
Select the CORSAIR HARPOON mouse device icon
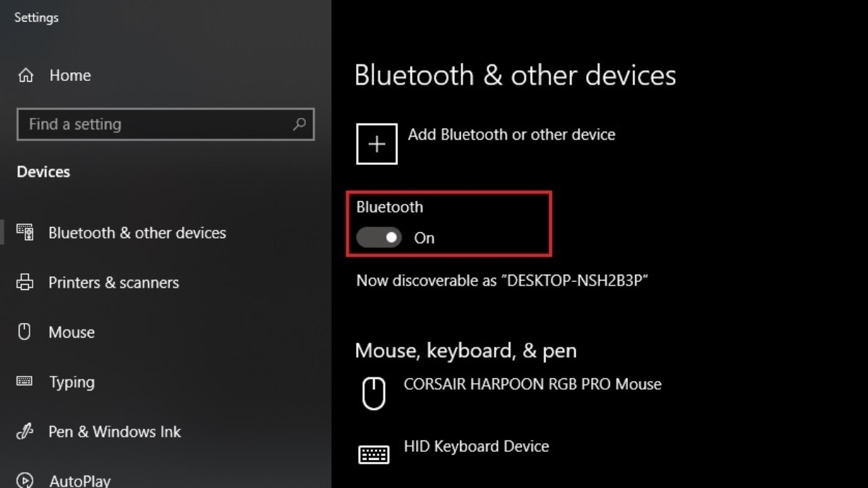tap(373, 394)
